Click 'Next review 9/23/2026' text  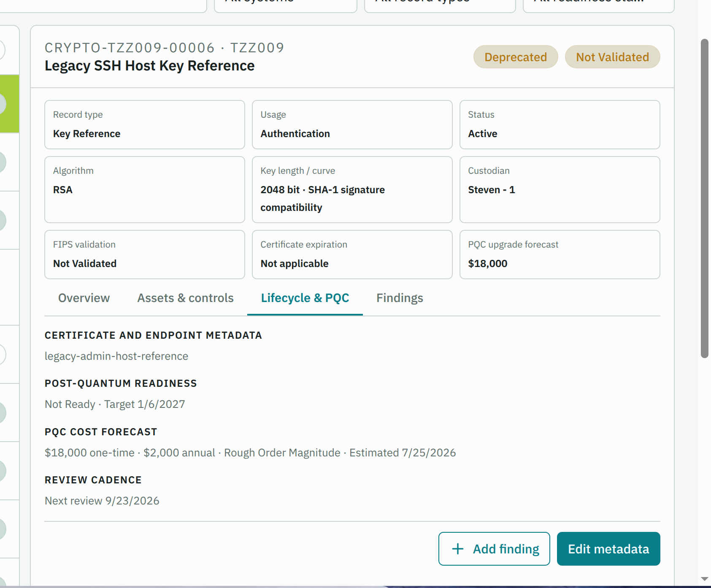coord(102,501)
